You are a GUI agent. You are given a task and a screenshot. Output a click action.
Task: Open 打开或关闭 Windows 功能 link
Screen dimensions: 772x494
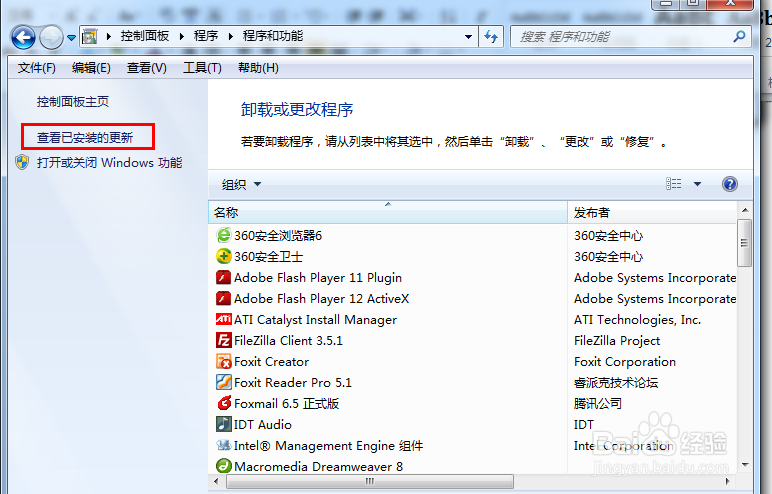point(109,163)
